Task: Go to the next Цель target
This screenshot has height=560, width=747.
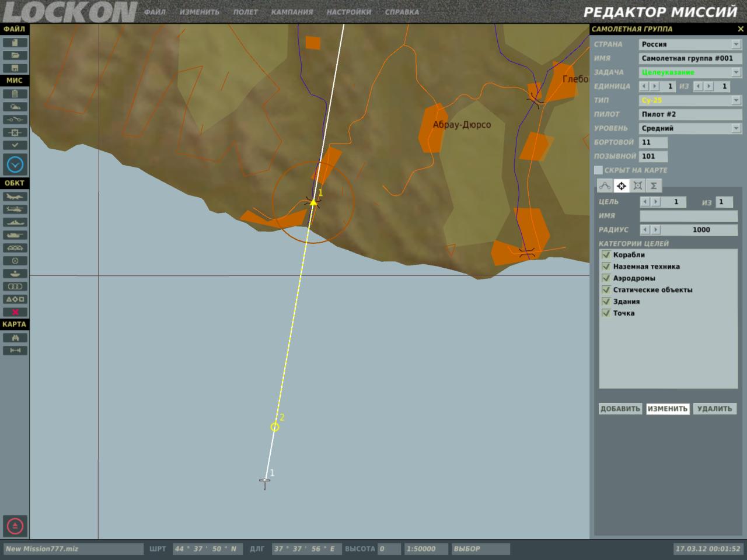Action: point(655,202)
